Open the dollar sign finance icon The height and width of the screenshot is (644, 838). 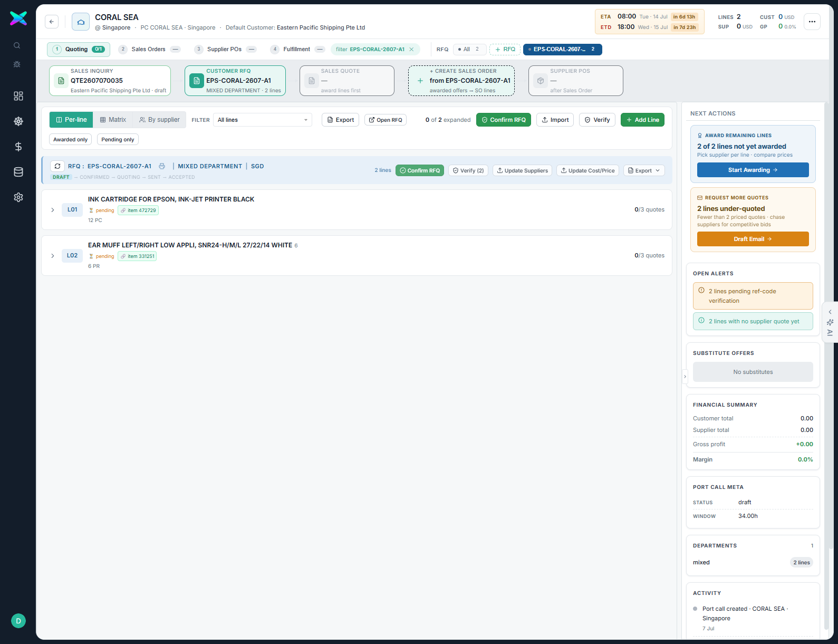[18, 147]
